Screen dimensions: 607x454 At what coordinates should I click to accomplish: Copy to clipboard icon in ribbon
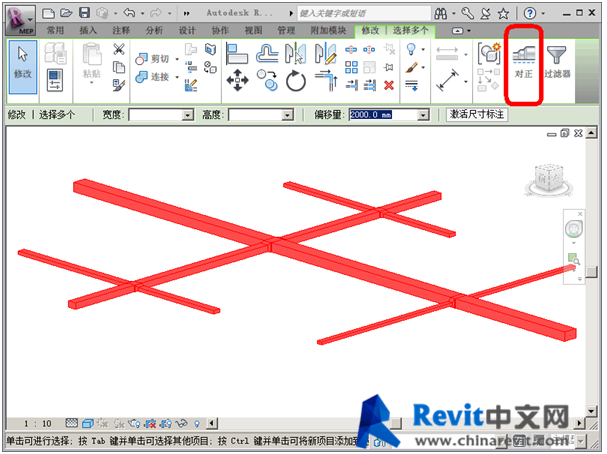click(x=119, y=67)
